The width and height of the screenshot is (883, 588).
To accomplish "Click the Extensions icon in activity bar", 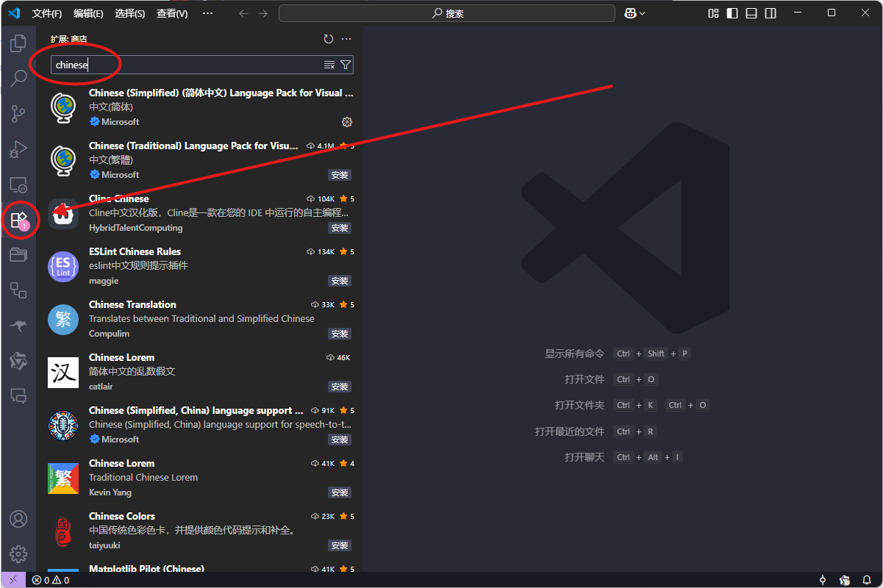I will coord(18,219).
